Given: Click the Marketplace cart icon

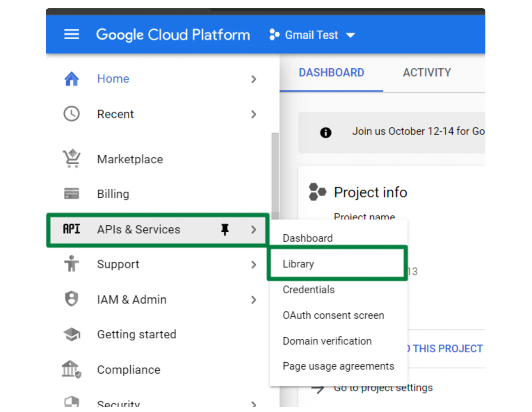Looking at the screenshot, I should pyautogui.click(x=72, y=159).
